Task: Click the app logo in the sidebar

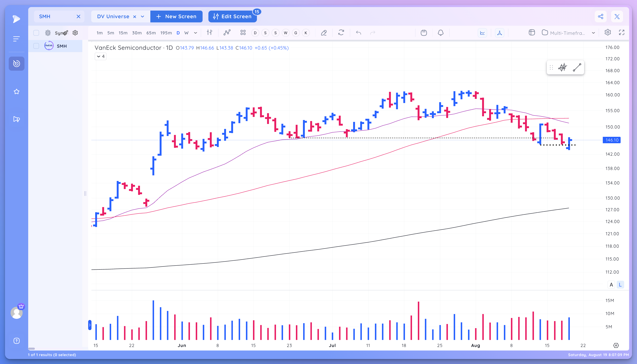Action: point(16,19)
